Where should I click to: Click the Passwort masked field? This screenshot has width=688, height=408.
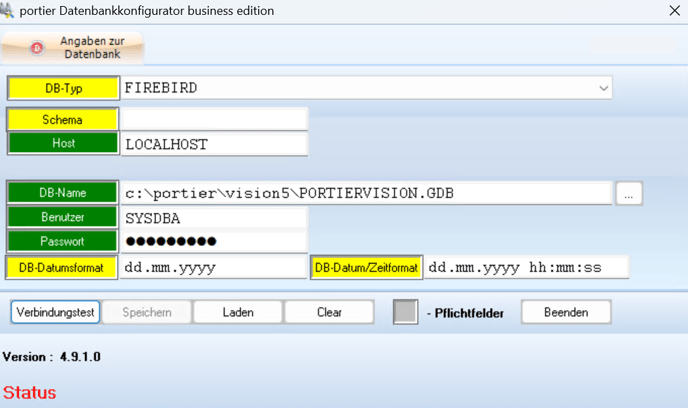214,241
